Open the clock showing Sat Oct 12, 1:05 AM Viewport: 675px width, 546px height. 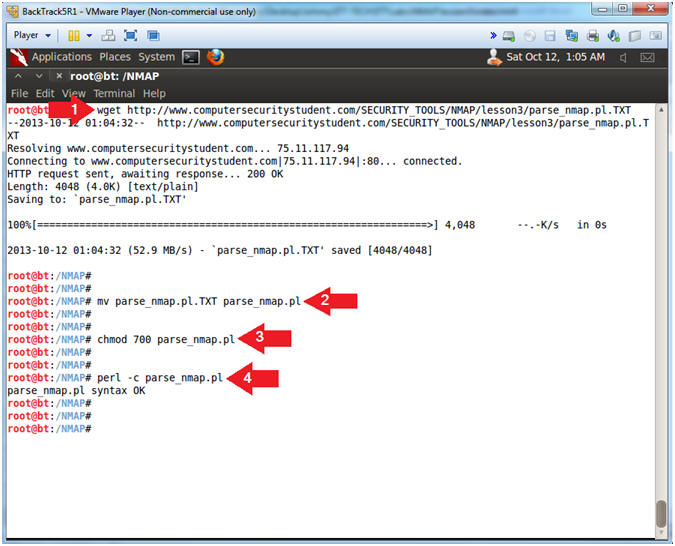point(555,57)
